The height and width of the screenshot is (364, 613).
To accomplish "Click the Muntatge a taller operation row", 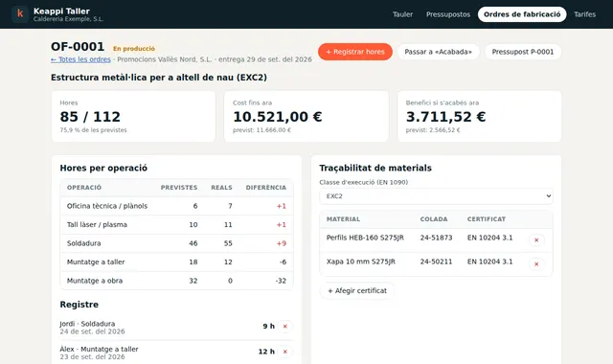I will [x=176, y=262].
